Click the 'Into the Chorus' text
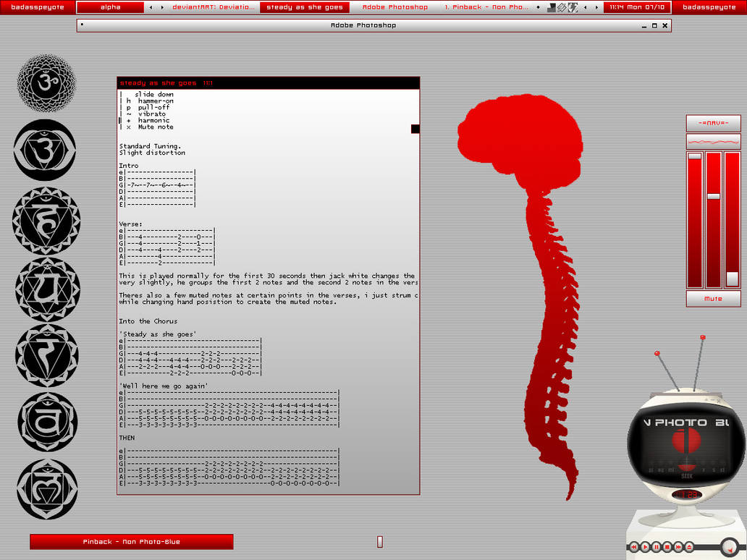 coord(148,321)
